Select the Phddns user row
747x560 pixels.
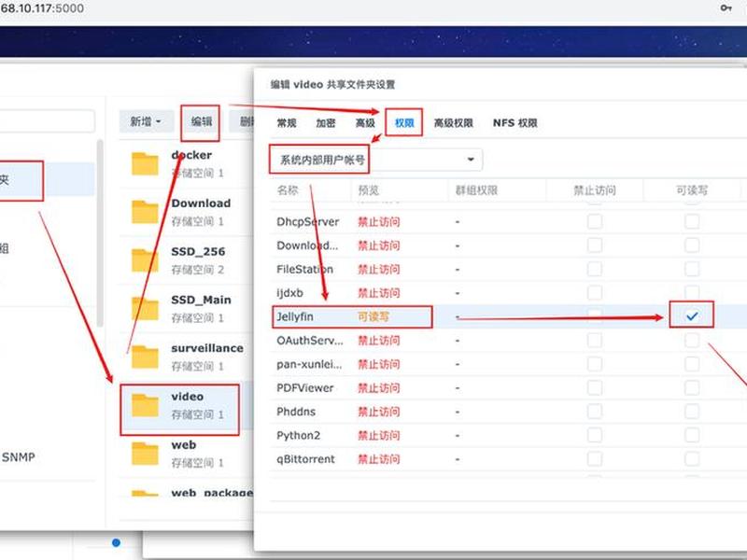508,412
